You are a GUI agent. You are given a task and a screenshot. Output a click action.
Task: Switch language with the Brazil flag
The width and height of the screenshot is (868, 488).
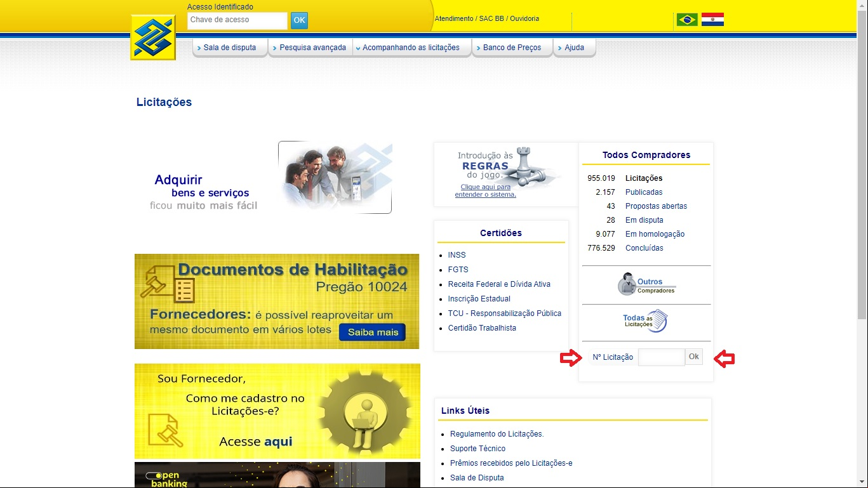(x=687, y=20)
